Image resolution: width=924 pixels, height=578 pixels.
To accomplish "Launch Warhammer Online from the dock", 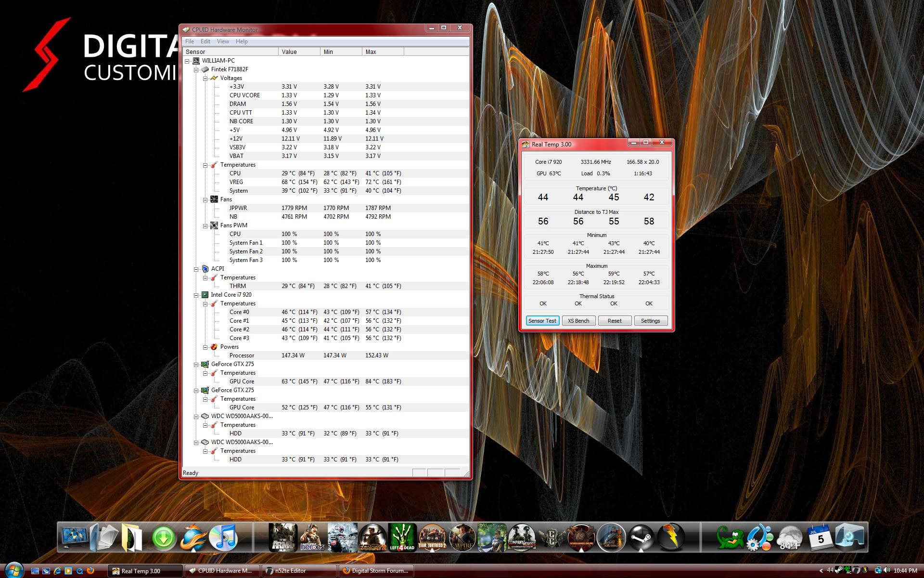I will pyautogui.click(x=581, y=537).
